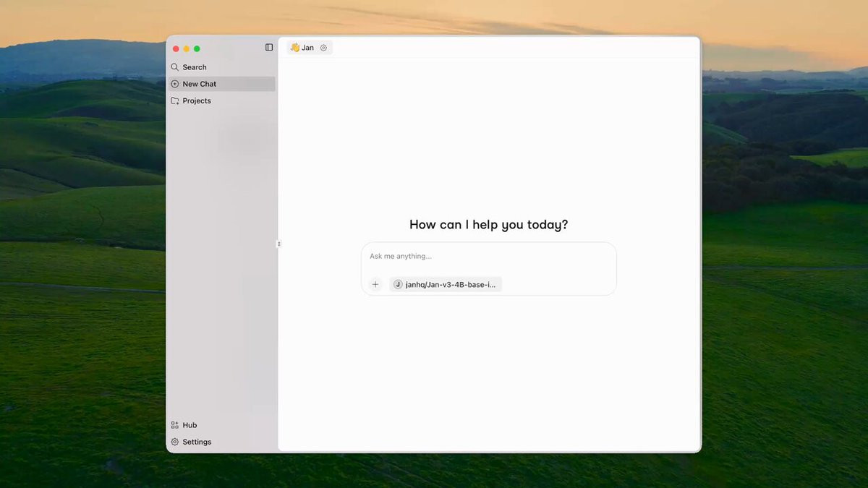Click the waving hand emoji icon
The image size is (868, 488).
click(x=295, y=48)
